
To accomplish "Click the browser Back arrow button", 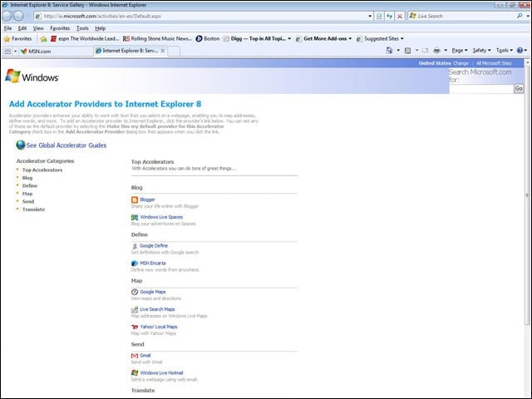I will point(7,16).
